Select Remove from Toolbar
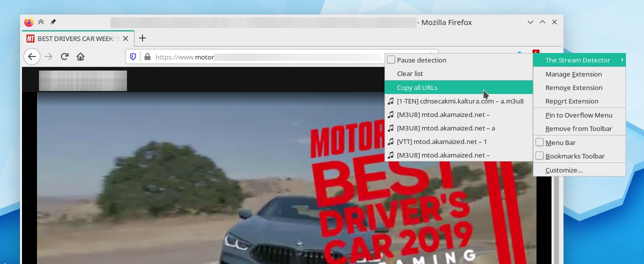The width and height of the screenshot is (644, 264). pos(579,128)
